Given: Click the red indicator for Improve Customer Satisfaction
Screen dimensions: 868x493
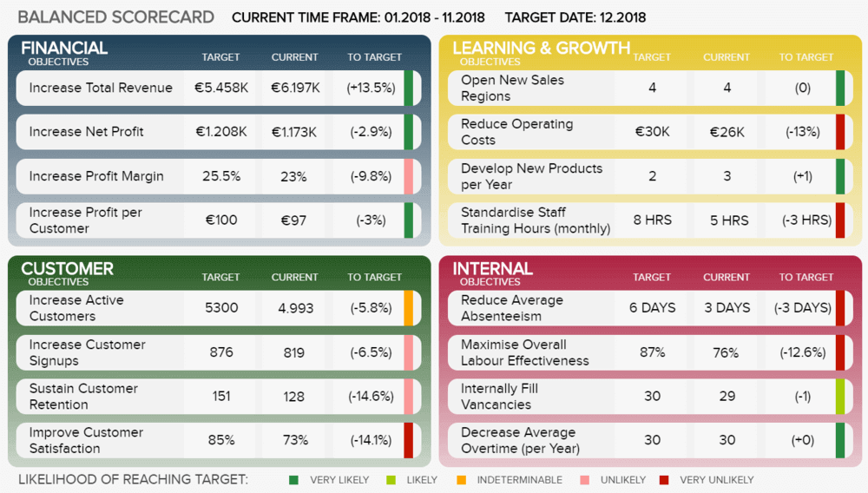Looking at the screenshot, I should [409, 440].
